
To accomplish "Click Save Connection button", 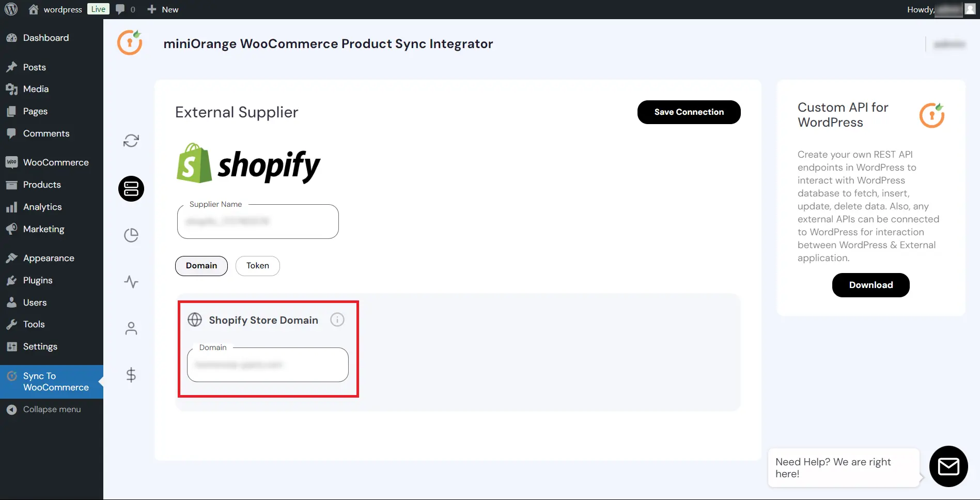I will [689, 112].
